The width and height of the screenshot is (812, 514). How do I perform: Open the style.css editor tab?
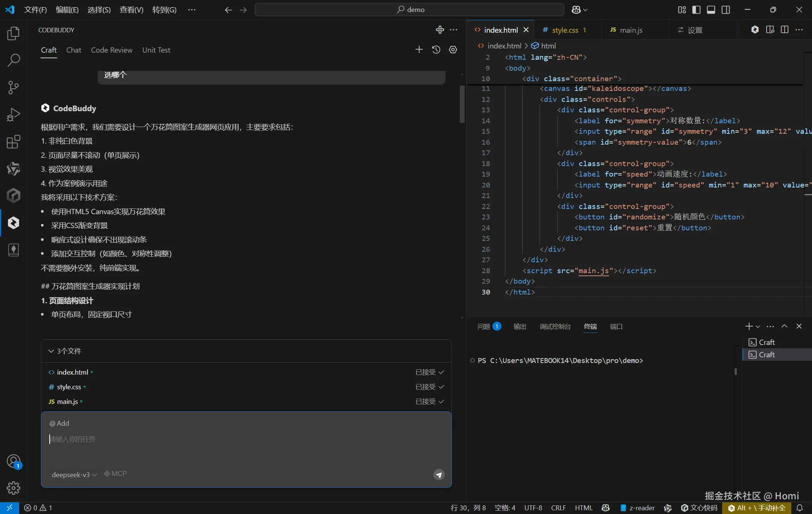tap(565, 30)
